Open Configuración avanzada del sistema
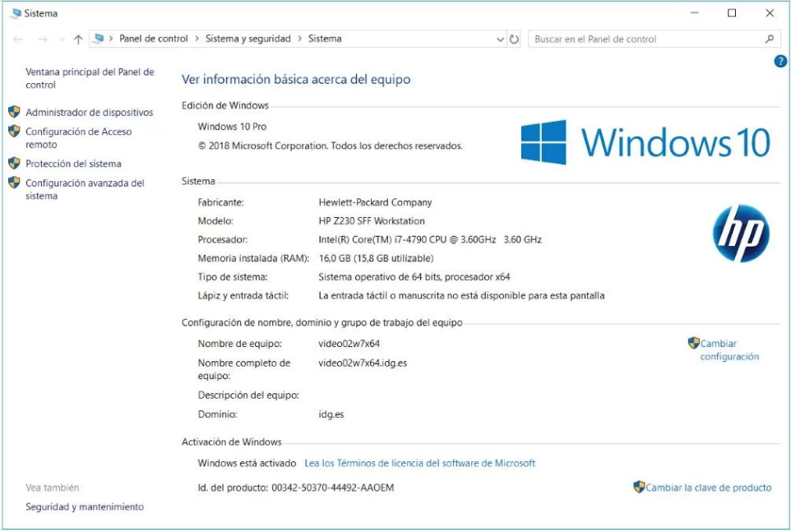The height and width of the screenshot is (532, 791). tap(86, 189)
